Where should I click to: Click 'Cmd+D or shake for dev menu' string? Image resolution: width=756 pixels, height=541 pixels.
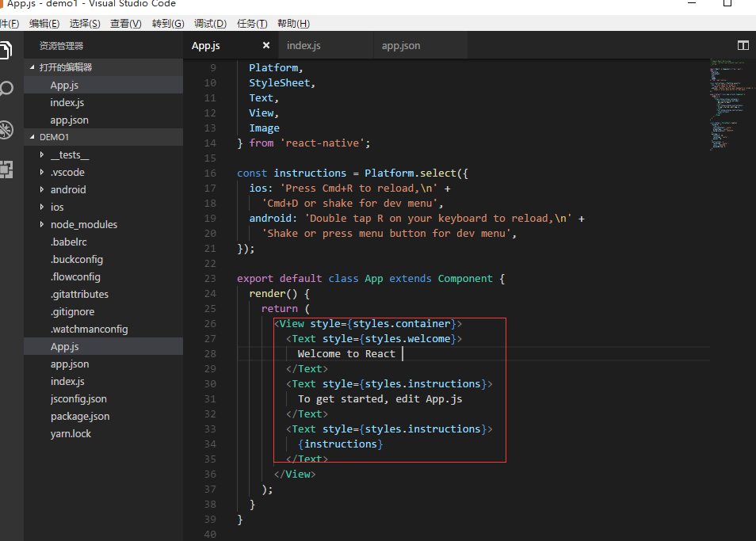[350, 204]
